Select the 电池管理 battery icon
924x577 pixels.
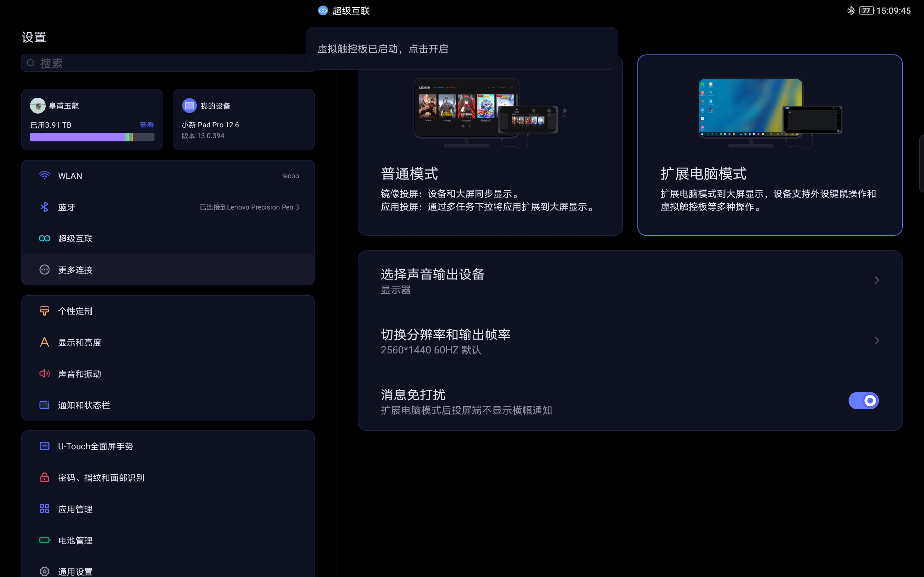(x=44, y=540)
